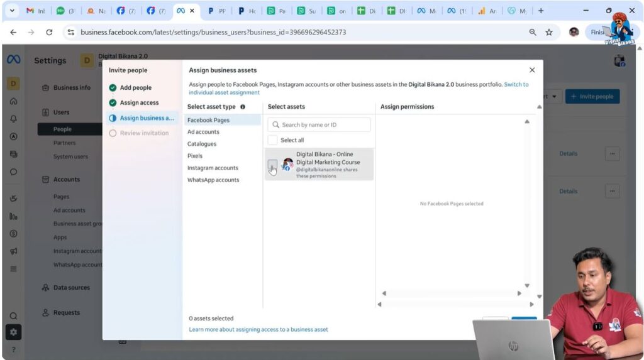Select Ad accounts asset type

203,132
